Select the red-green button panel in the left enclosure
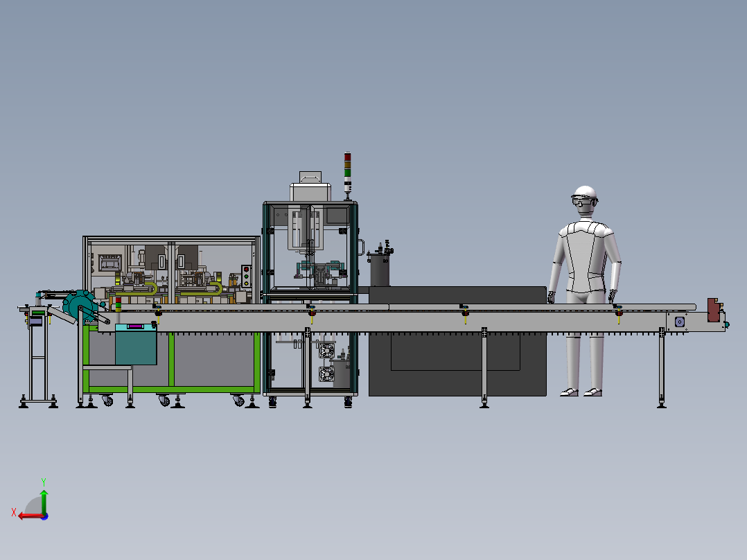Screen dimensions: 747x560 click(246, 277)
